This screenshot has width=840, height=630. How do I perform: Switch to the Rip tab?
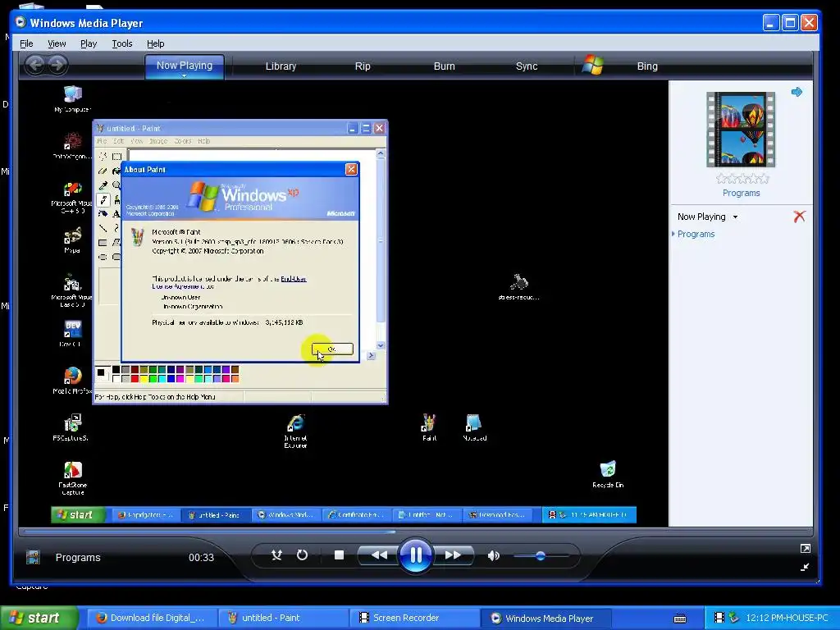pos(363,66)
